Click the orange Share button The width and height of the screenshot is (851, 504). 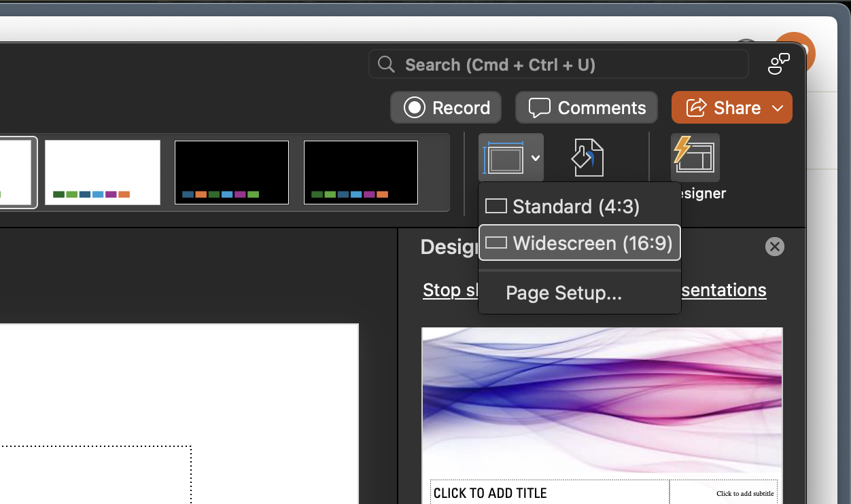point(723,108)
